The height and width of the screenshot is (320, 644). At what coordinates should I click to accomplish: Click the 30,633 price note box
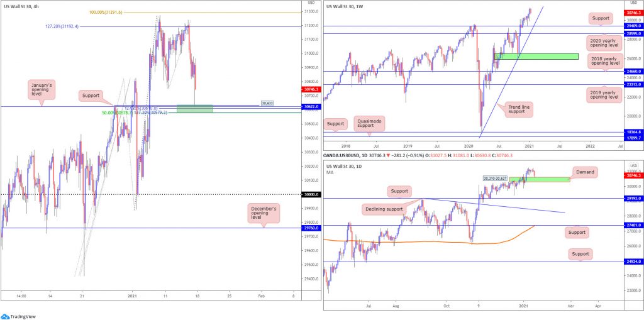(x=268, y=103)
